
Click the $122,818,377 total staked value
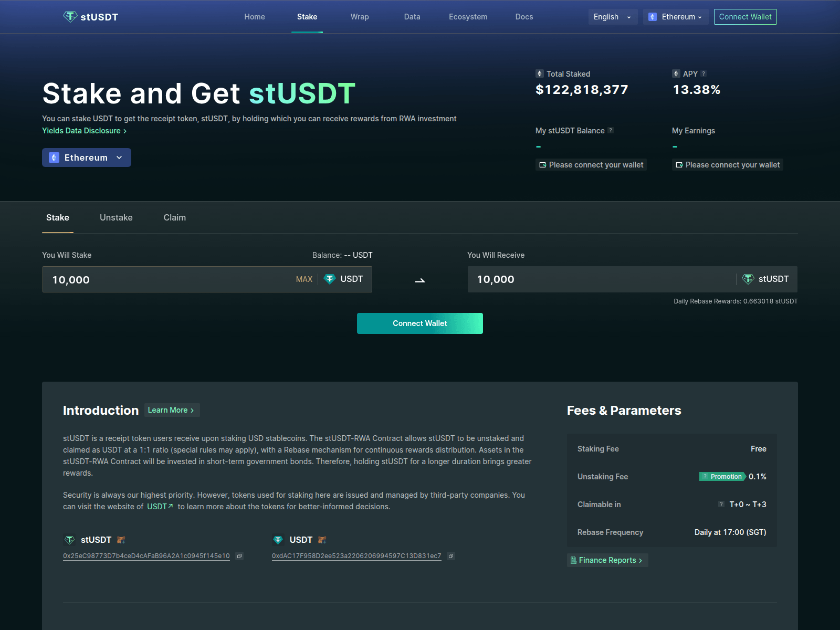click(582, 90)
